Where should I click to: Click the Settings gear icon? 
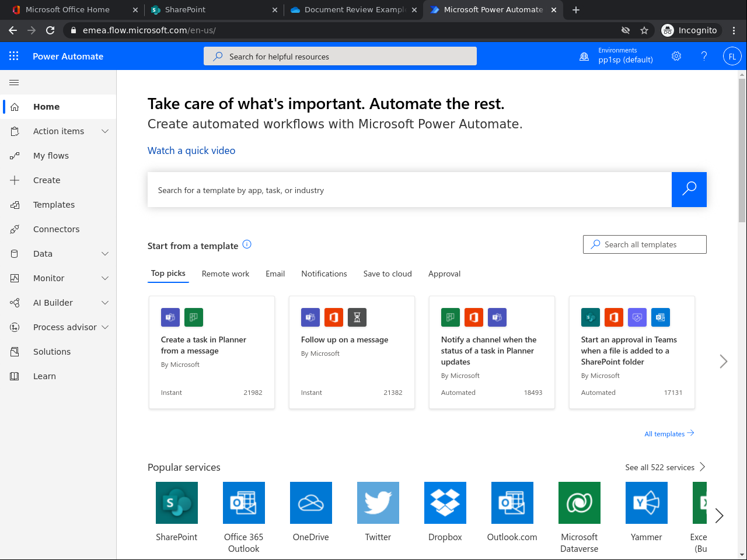[676, 56]
